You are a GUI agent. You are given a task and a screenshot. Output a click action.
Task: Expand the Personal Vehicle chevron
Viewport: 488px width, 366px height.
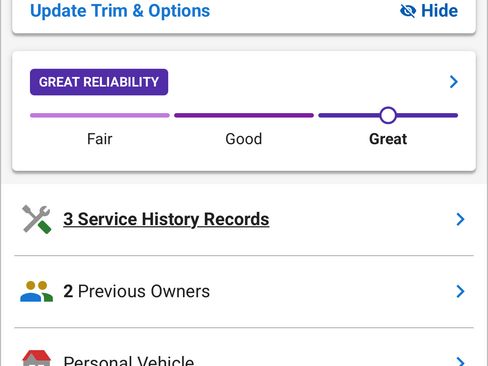[460, 361]
